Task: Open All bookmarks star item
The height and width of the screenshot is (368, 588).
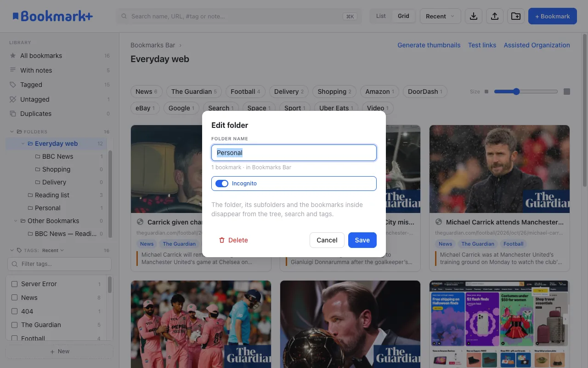Action: point(60,56)
